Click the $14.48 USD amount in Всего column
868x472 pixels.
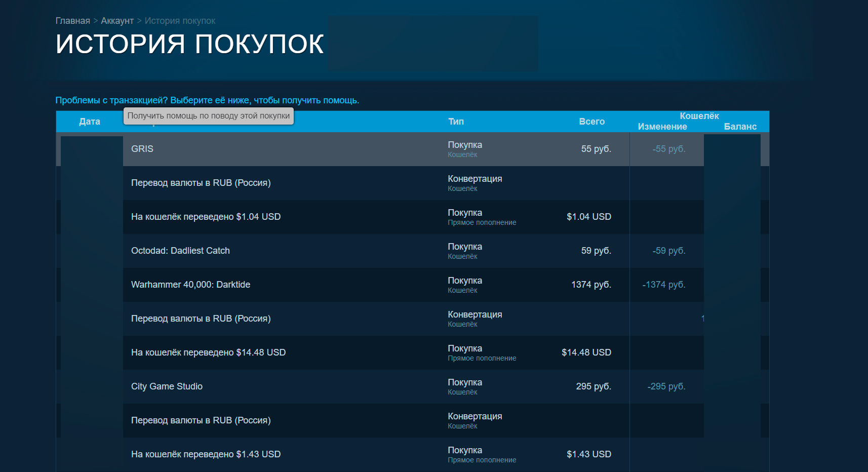(x=586, y=352)
